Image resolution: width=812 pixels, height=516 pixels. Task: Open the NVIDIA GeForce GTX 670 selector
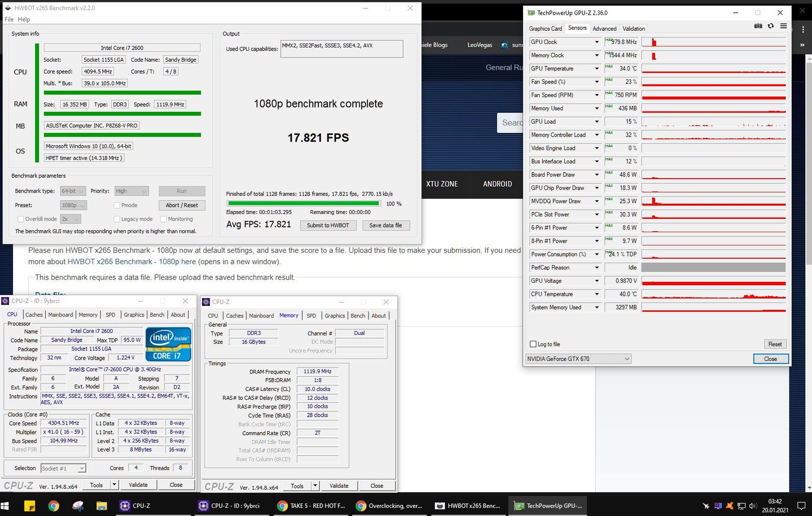point(578,359)
